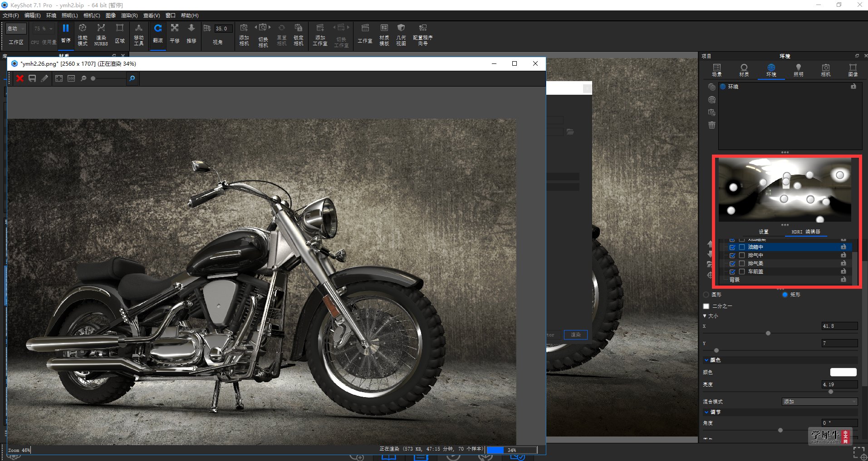868x461 pixels.
Task: Click 亮度 slider handle
Action: tap(831, 392)
